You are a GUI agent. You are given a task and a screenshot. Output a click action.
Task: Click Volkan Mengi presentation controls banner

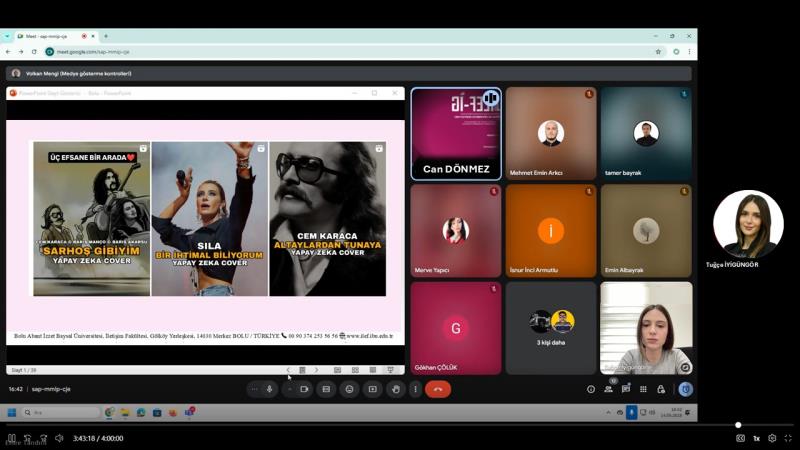(x=349, y=73)
